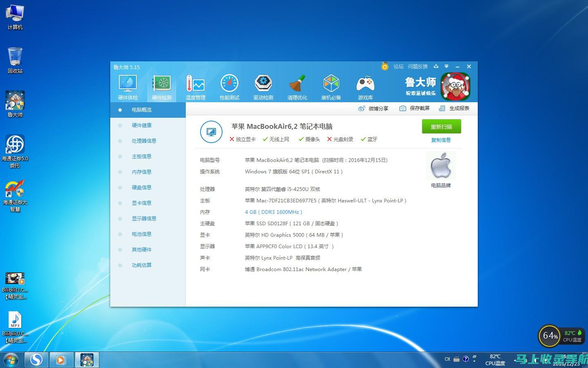Open the title bar dropdown menu arrow
The image size is (588, 368).
tap(447, 66)
